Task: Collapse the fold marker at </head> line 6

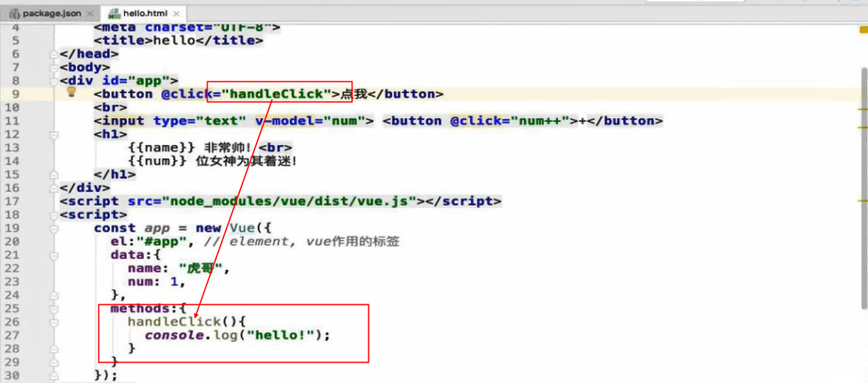Action: click(x=54, y=54)
